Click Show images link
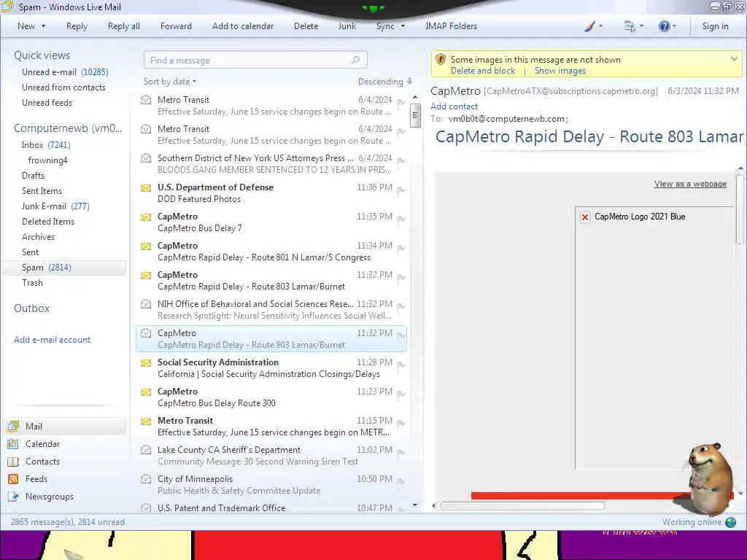Screen dimensions: 747x560 coord(560,71)
